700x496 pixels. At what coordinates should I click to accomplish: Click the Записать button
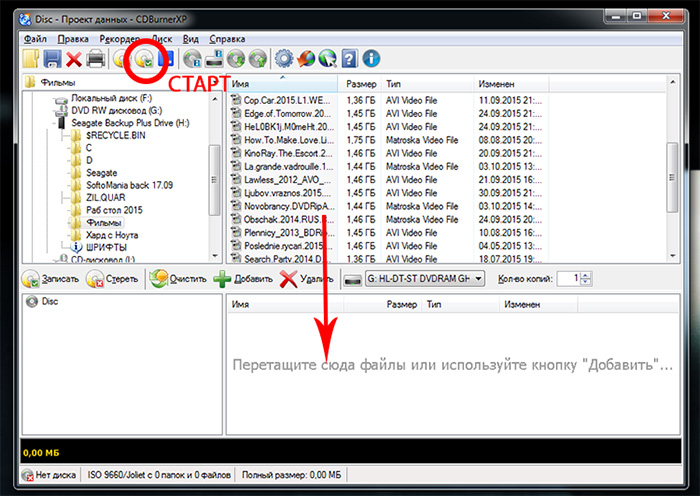pyautogui.click(x=50, y=279)
